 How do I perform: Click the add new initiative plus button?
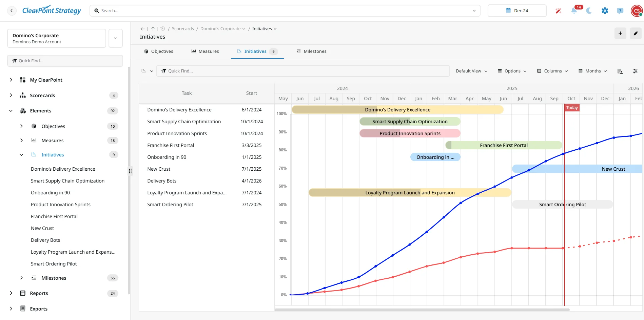pyautogui.click(x=620, y=34)
